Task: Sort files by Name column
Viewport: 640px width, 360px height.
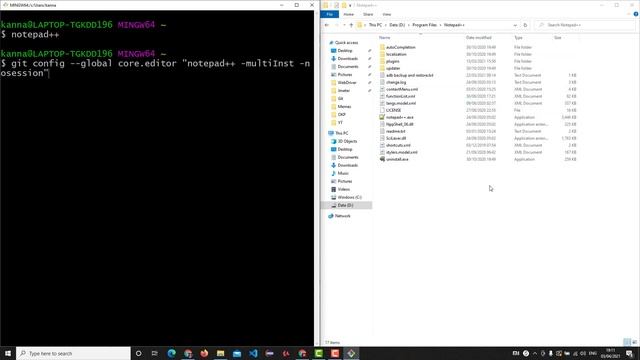Action: point(384,38)
